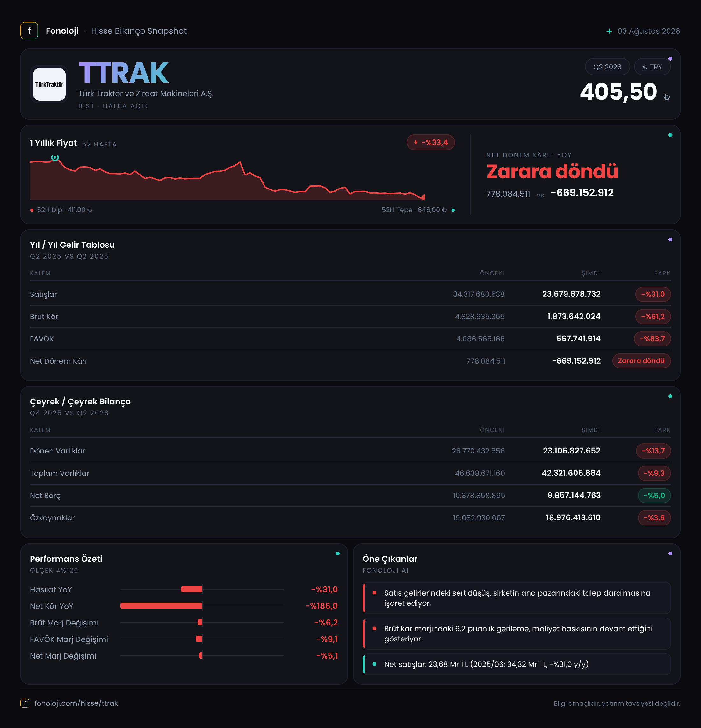Screen dimensions: 701x728
Task: Click the TTRAK ticker title
Action: coord(124,73)
